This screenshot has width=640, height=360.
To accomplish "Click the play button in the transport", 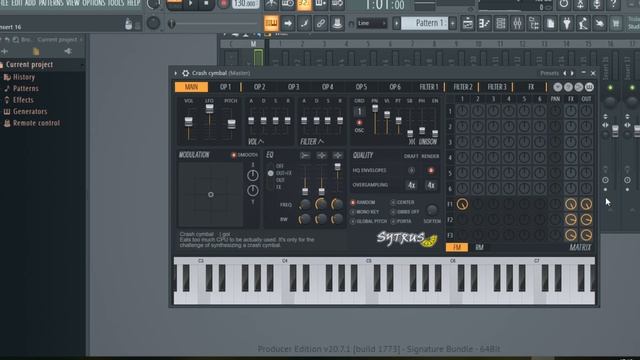I will click(x=190, y=4).
